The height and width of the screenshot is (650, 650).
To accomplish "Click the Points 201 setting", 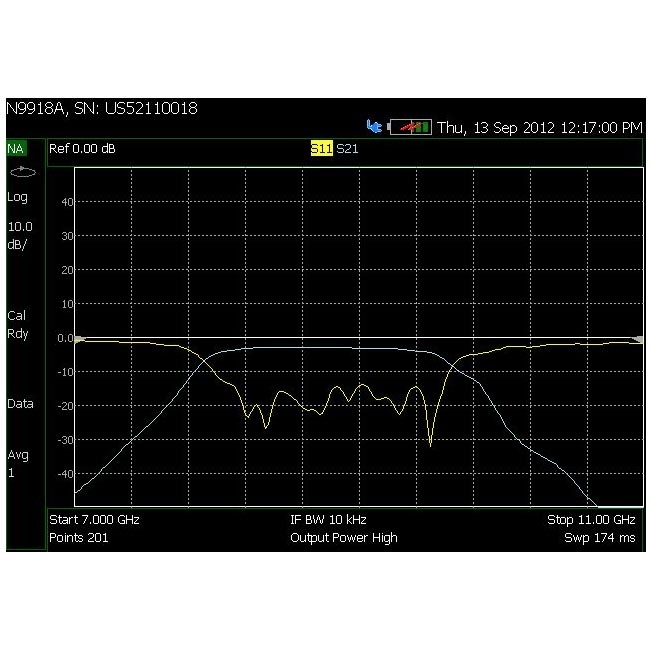I will (79, 538).
